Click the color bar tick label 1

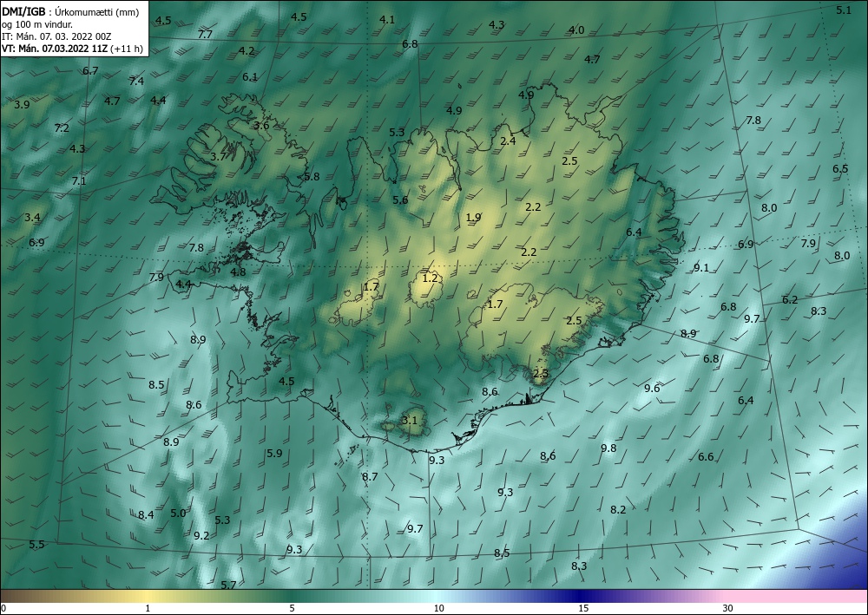[148, 609]
